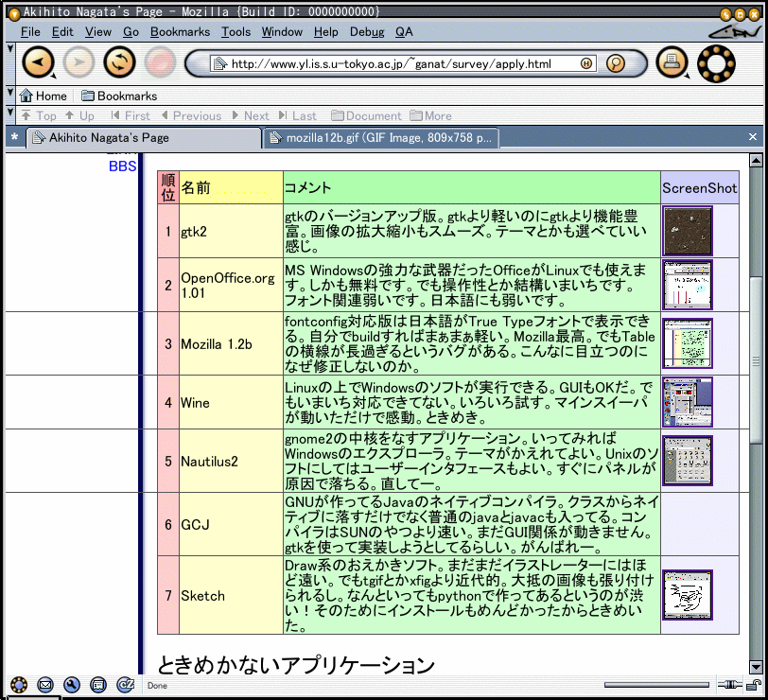Go back with the Back arrow button
768x700 pixels.
(x=37, y=62)
